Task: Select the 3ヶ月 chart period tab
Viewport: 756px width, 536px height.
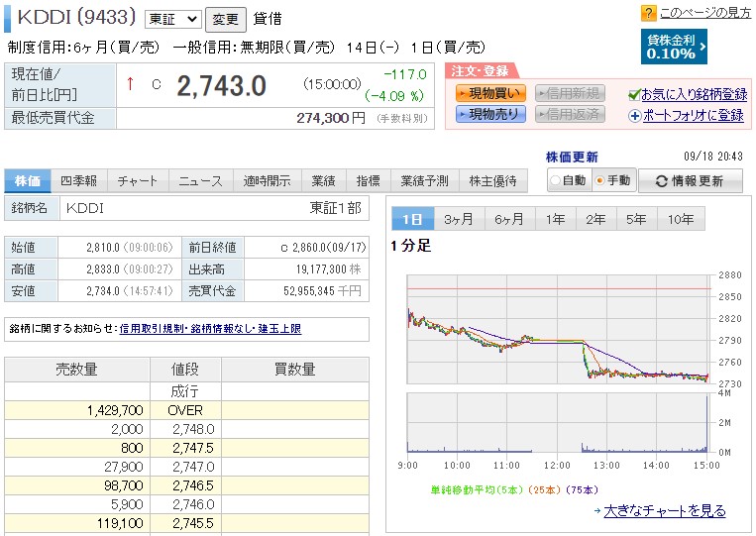Action: pos(459,219)
